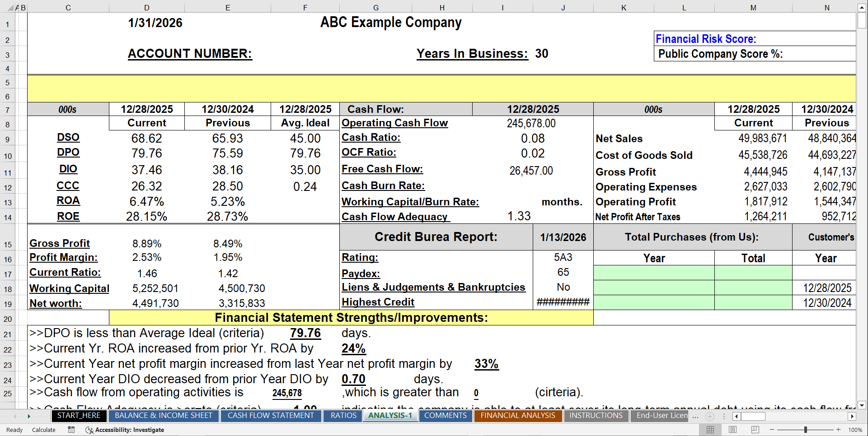This screenshot has height=436, width=868.
Task: Click the CCC link label
Action: pyautogui.click(x=68, y=186)
